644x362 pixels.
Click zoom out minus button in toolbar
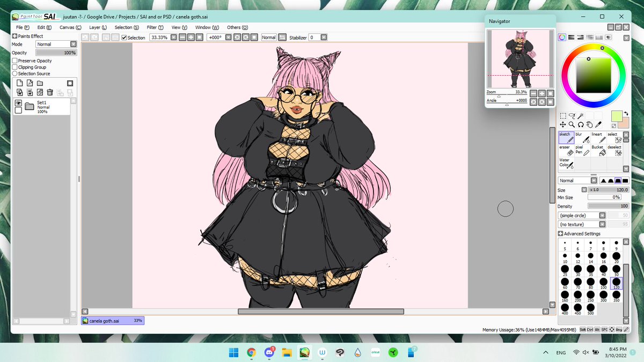(182, 38)
